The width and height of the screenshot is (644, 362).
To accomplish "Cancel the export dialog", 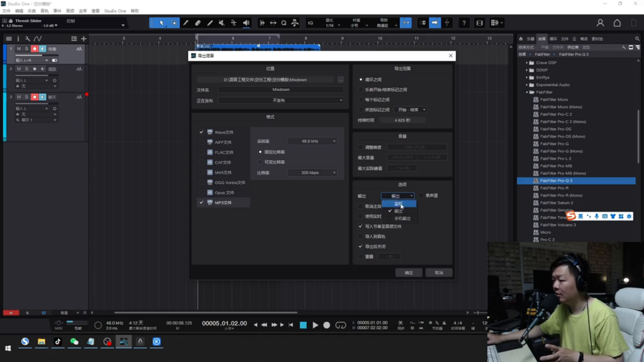I will click(439, 273).
